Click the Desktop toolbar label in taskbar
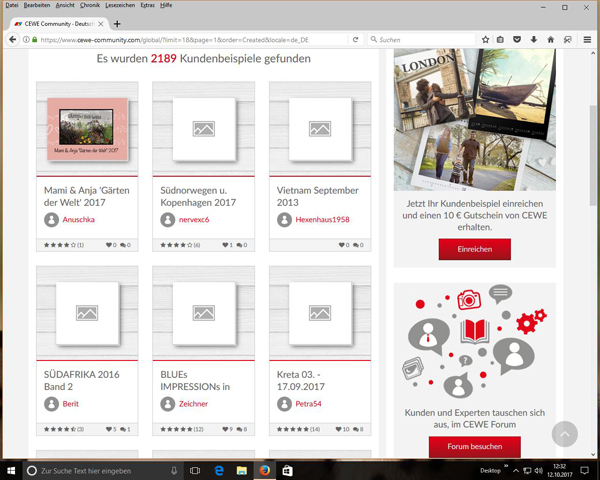Image resolution: width=600 pixels, height=480 pixels. coord(490,470)
